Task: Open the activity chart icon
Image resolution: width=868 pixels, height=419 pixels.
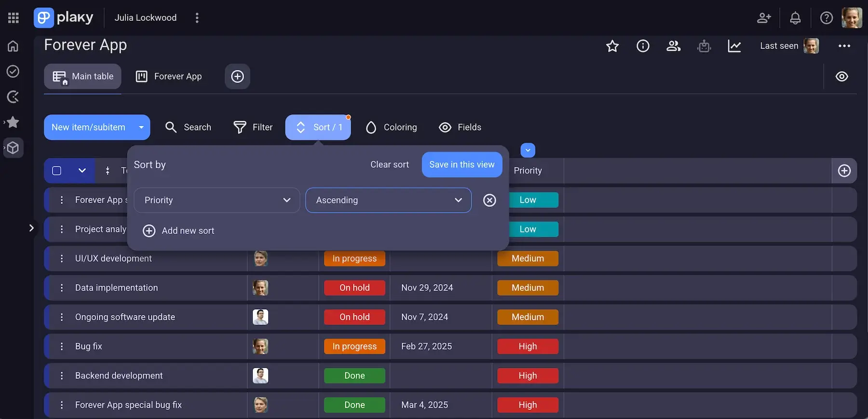Action: click(734, 46)
